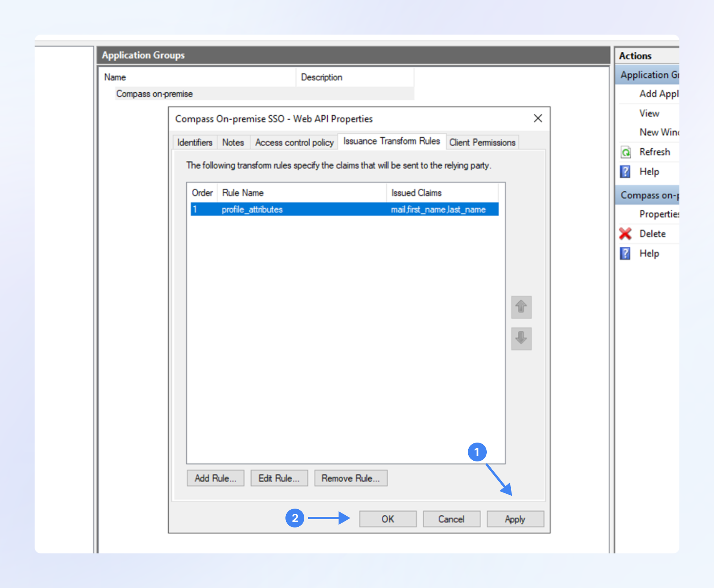Go to the Client Permissions tab
714x588 pixels.
482,142
